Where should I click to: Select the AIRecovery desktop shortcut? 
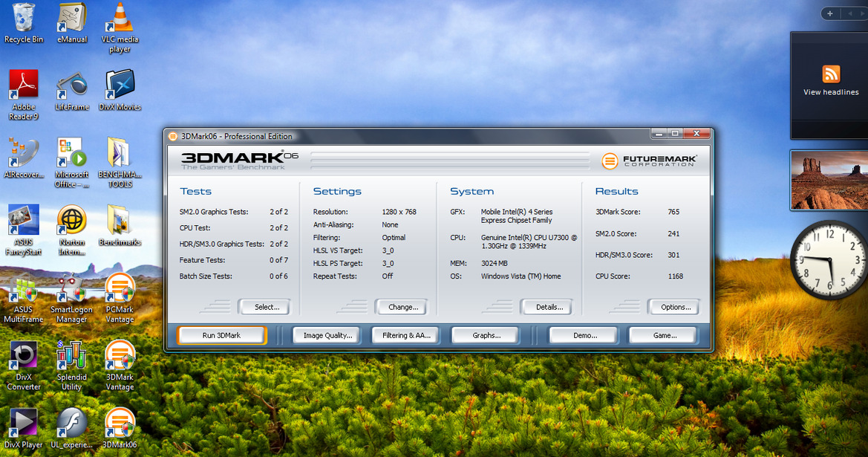pyautogui.click(x=23, y=158)
